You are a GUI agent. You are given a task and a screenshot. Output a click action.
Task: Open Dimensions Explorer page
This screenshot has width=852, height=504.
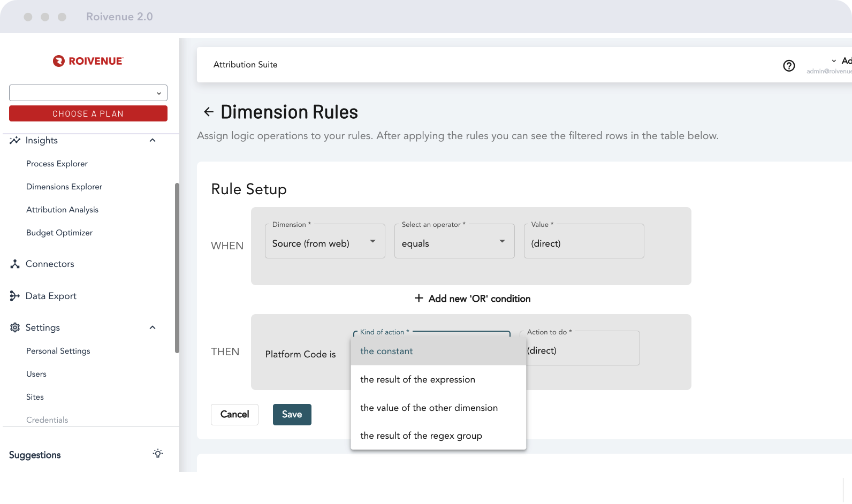[x=64, y=187]
